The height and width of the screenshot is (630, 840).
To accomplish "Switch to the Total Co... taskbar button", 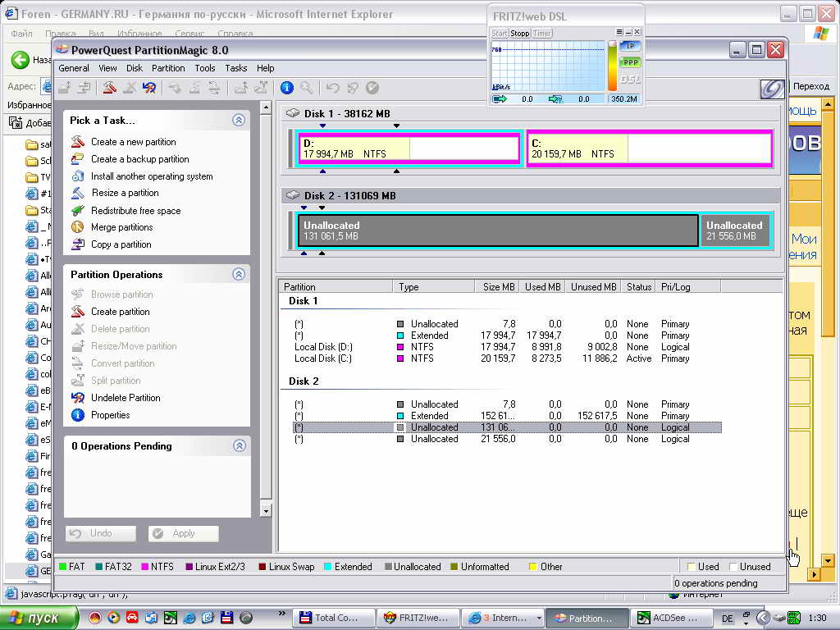I will pos(334,618).
